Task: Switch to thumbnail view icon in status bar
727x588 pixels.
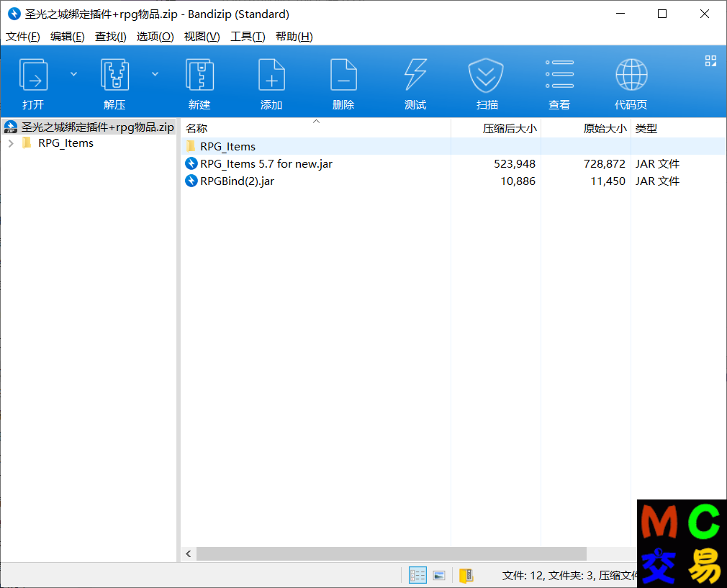Action: pyautogui.click(x=439, y=576)
